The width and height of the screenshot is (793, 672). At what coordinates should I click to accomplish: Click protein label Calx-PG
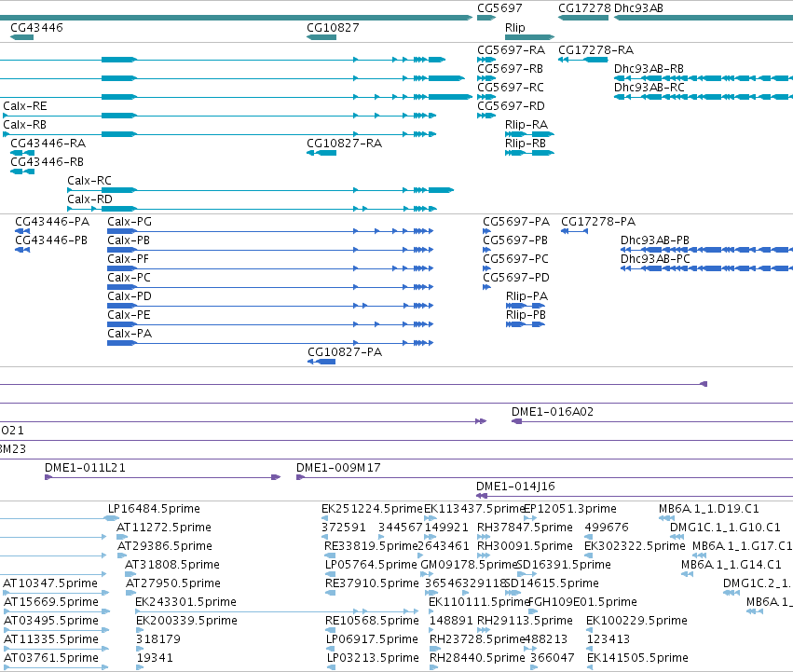point(130,222)
